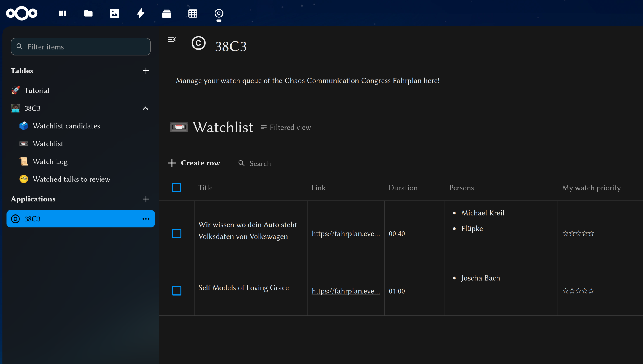The height and width of the screenshot is (364, 643).
Task: Click Wir wissen wo dein Auto steht title
Action: 250,230
